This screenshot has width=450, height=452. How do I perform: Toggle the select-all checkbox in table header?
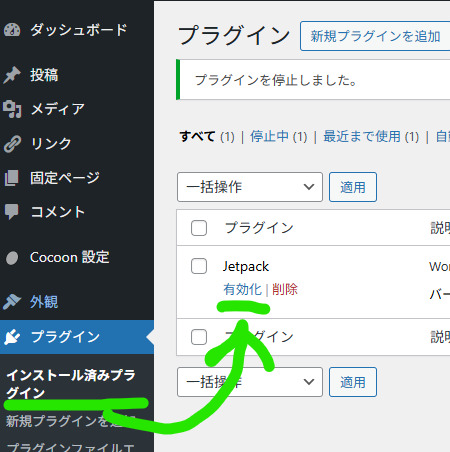coord(199,228)
